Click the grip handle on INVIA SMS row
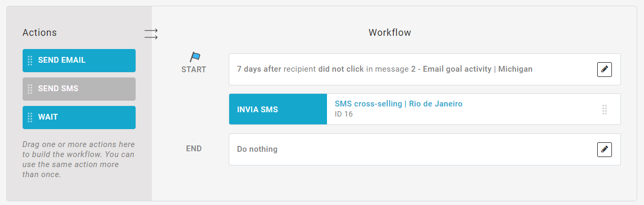This screenshot has height=205, width=644. (604, 110)
